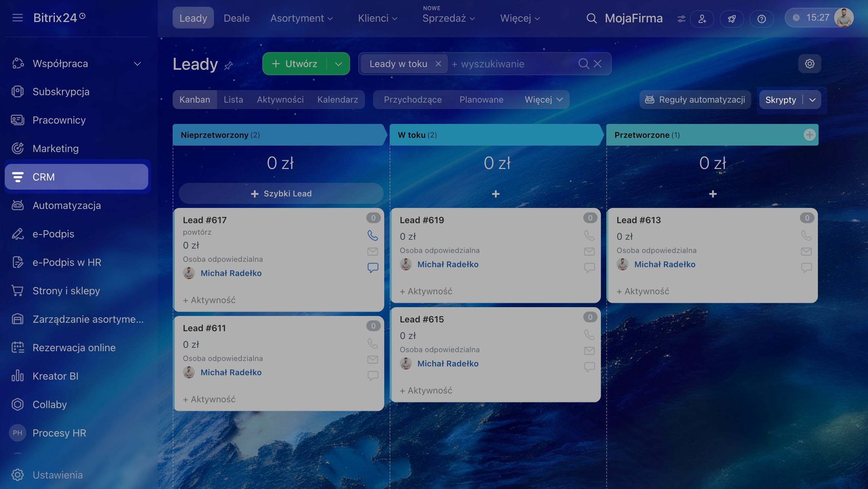The image size is (868, 489).
Task: Click the chat bubble icon on Lead #617
Action: click(372, 268)
